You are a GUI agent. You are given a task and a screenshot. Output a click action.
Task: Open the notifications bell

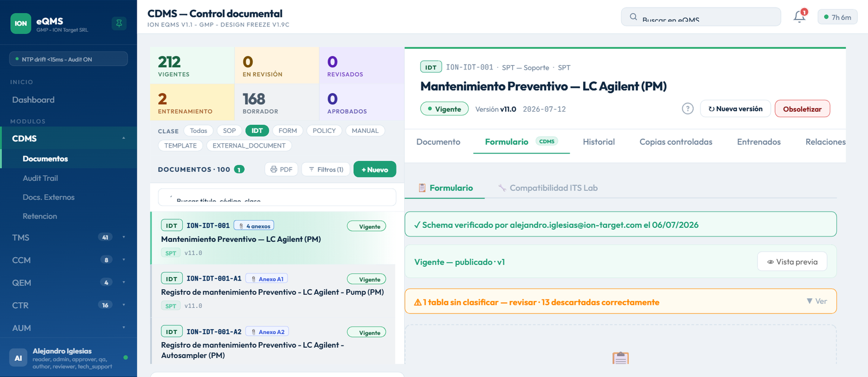799,17
